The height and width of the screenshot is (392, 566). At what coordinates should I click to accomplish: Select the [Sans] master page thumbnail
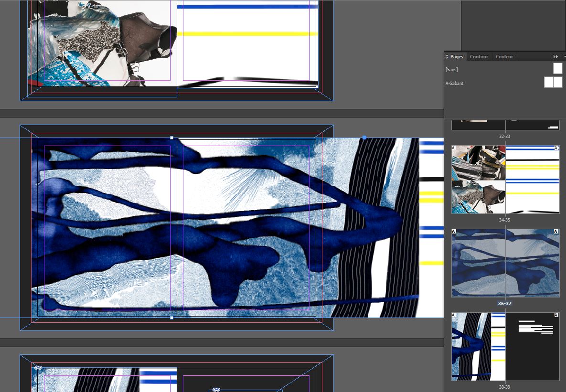(x=557, y=69)
